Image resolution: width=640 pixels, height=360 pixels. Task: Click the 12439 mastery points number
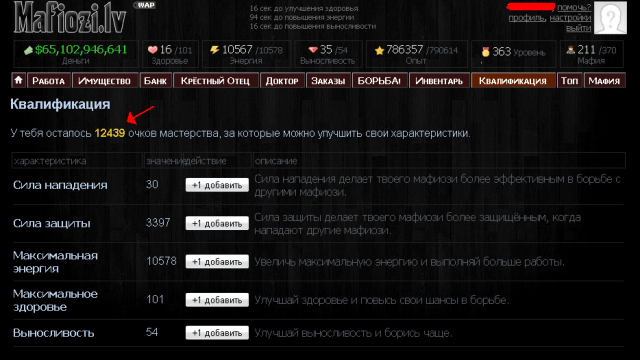pos(110,133)
